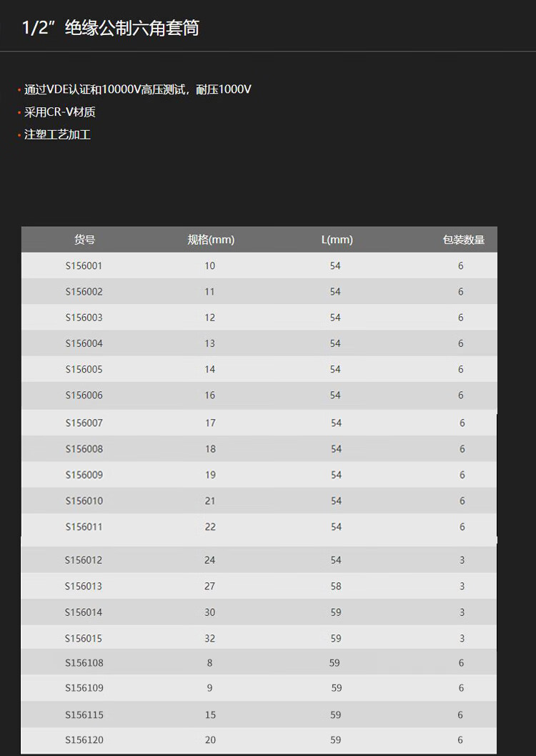Image resolution: width=536 pixels, height=756 pixels.
Task: Select the L(mm) column header
Action: click(337, 240)
